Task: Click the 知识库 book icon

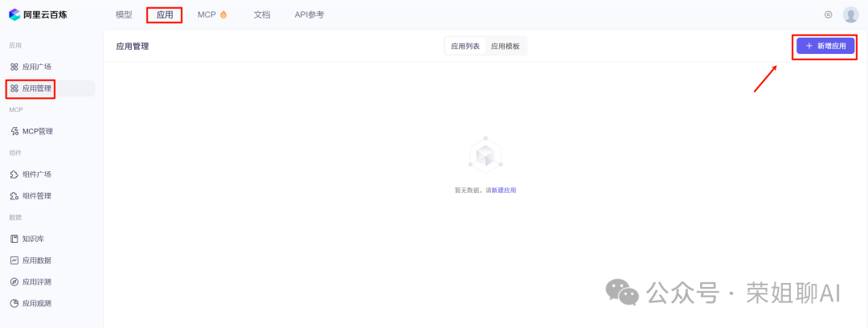Action: pyautogui.click(x=14, y=239)
